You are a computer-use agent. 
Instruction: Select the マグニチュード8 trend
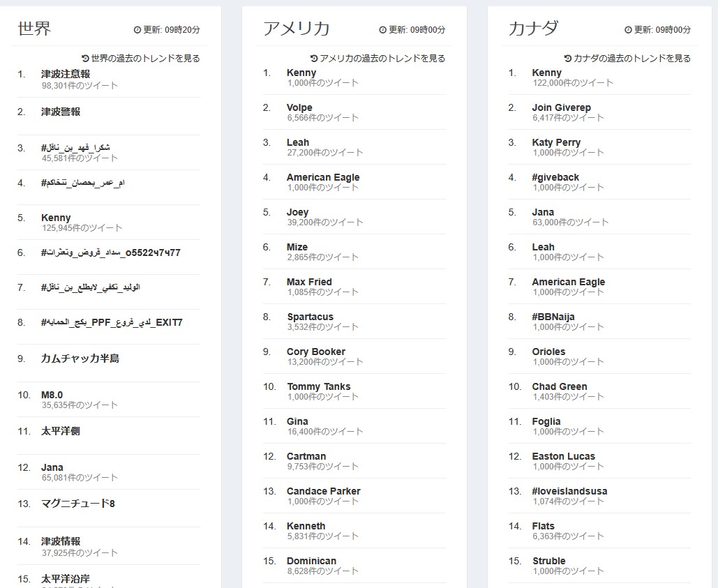[x=78, y=504]
